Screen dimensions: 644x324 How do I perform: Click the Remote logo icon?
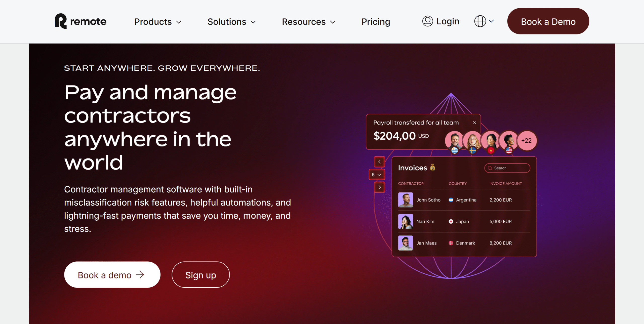click(61, 21)
